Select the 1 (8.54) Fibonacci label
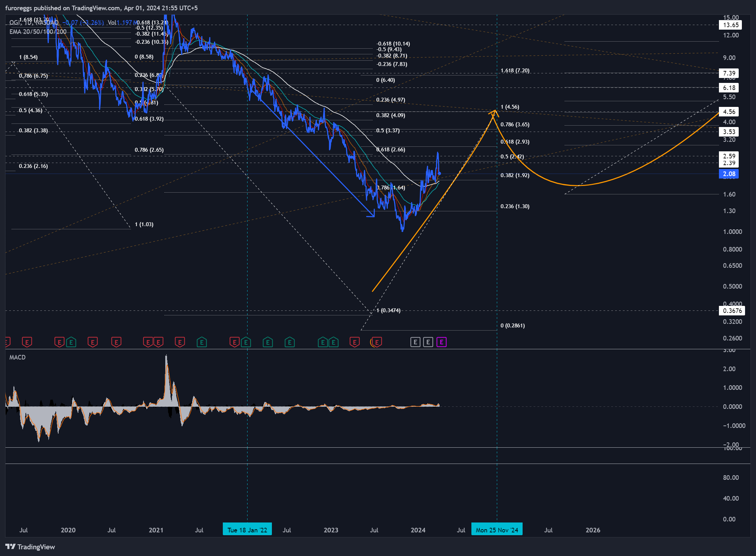 pos(28,57)
